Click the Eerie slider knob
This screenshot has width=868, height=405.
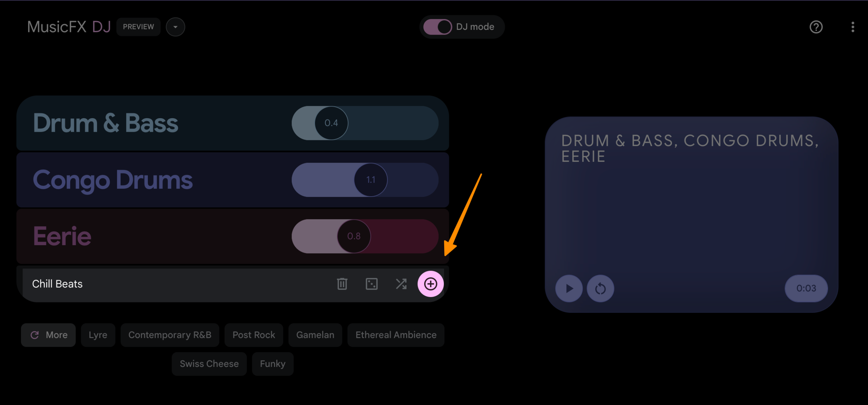pos(354,236)
